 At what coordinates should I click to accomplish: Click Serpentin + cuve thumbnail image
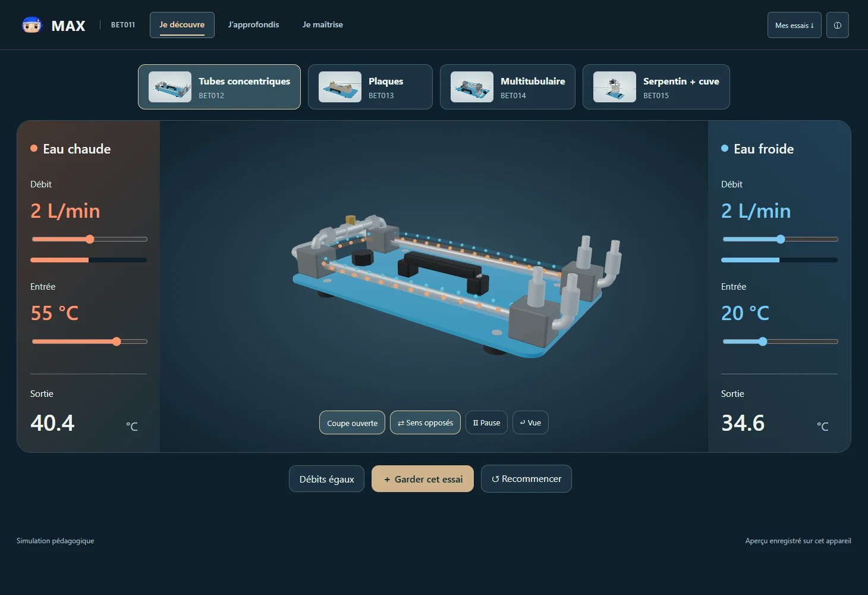615,87
